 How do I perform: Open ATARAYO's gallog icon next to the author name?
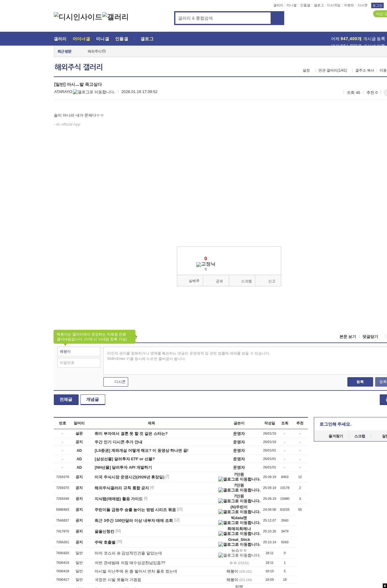[x=94, y=92]
